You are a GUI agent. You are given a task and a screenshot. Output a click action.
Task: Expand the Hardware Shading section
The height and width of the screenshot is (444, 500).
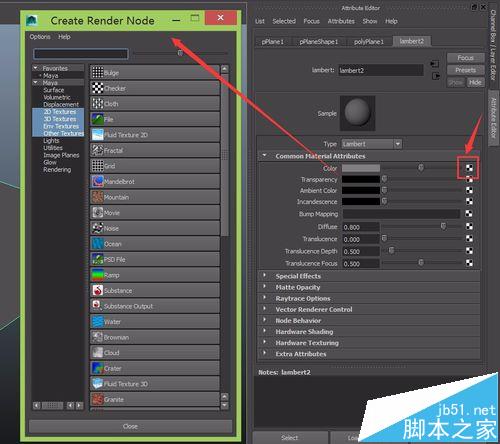pos(265,331)
